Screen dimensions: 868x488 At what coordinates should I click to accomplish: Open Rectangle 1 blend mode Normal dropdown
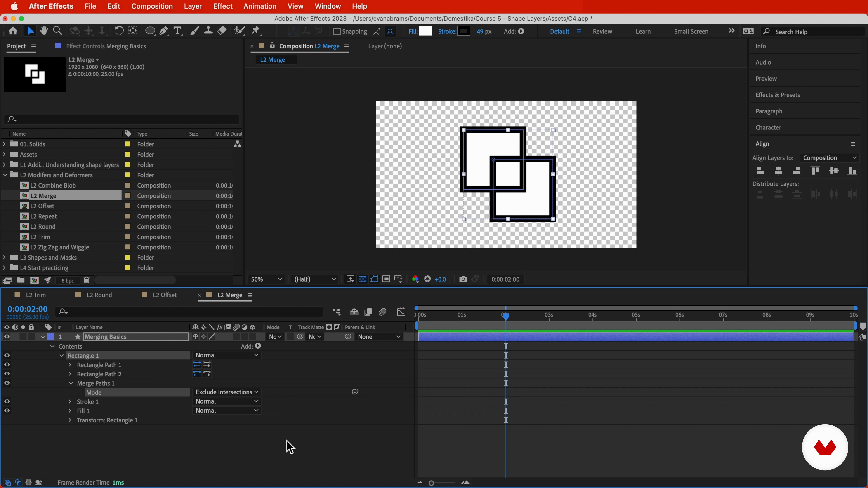pos(227,355)
